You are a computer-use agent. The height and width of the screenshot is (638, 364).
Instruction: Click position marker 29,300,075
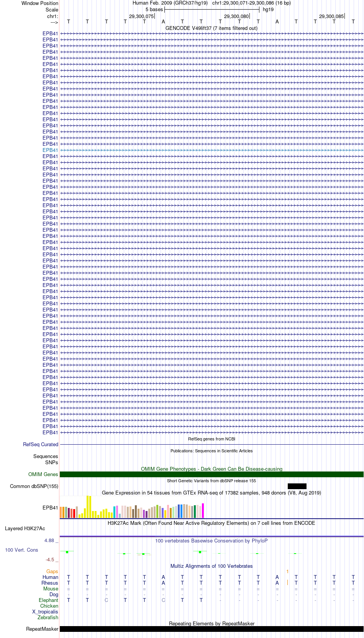pyautogui.click(x=141, y=16)
